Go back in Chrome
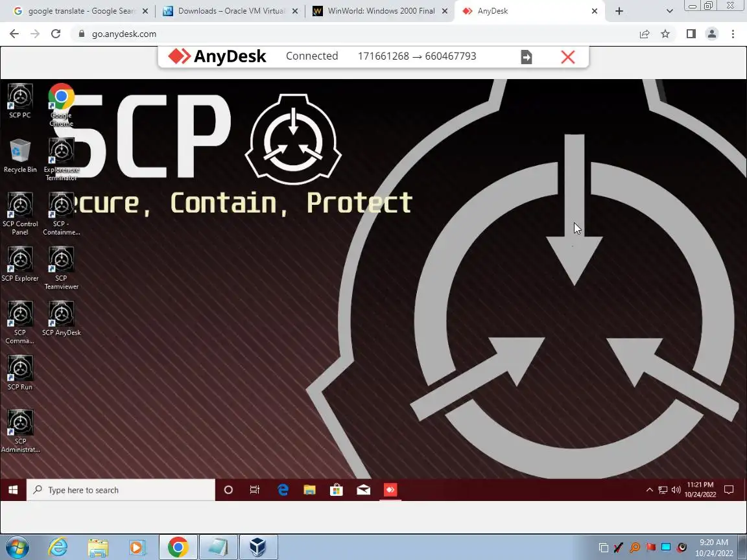 (14, 34)
